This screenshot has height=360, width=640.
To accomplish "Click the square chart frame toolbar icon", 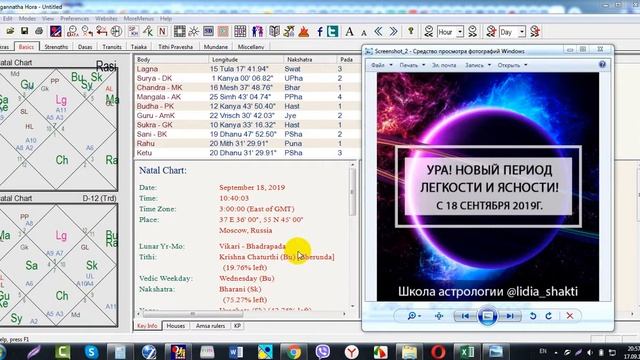I will click(179, 31).
